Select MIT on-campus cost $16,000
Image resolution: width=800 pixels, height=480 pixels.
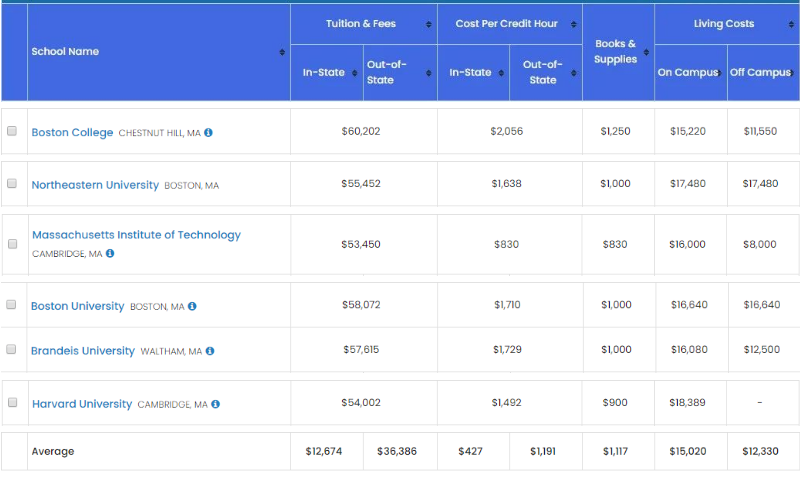(687, 244)
